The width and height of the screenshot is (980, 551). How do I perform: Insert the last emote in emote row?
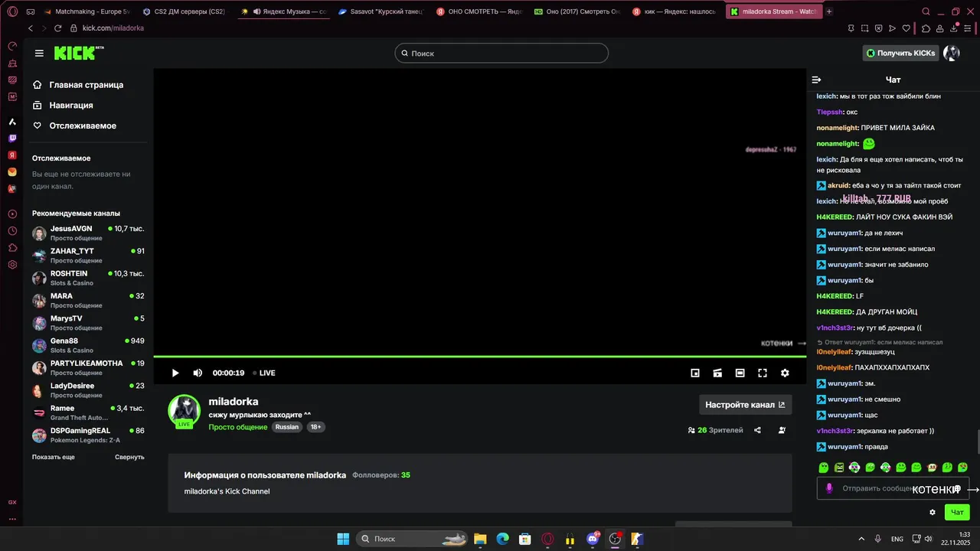[x=962, y=467]
